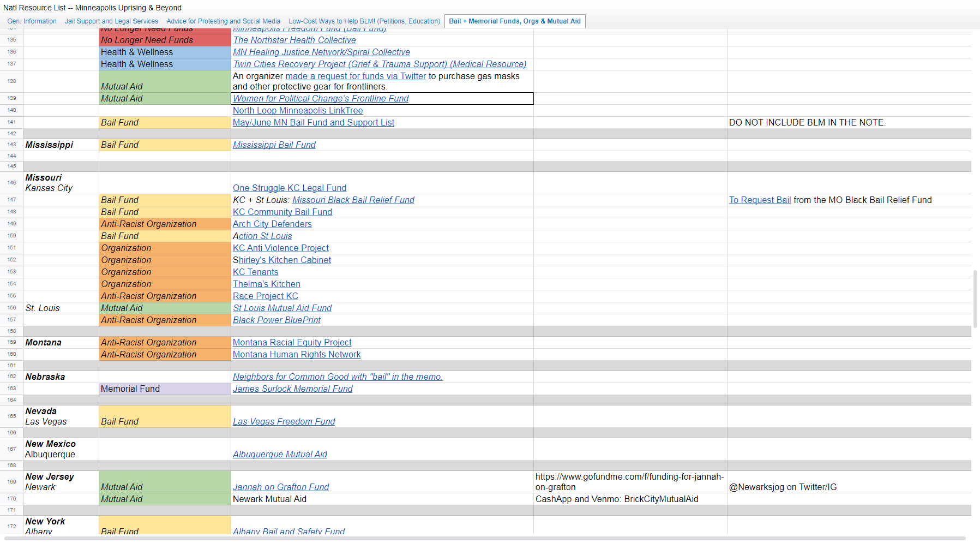Open the Thelma's Kitchen link
Viewport: 980px width, 543px height.
(x=267, y=284)
